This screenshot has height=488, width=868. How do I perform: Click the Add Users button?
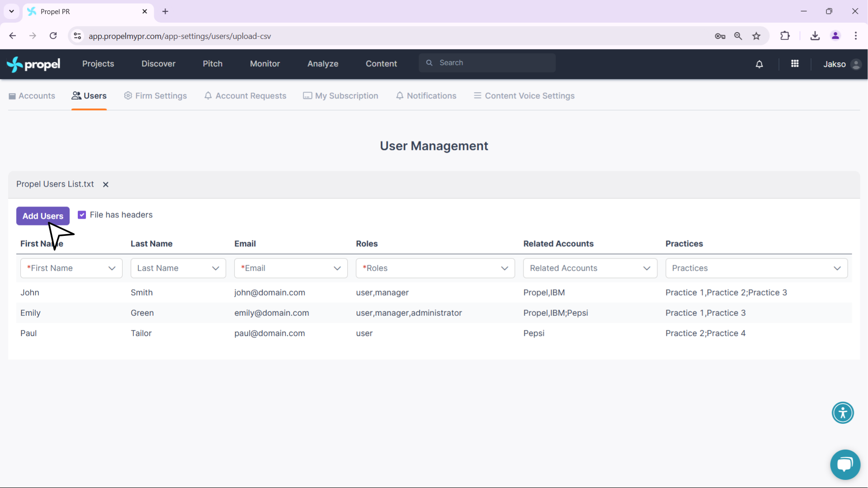coord(43,216)
